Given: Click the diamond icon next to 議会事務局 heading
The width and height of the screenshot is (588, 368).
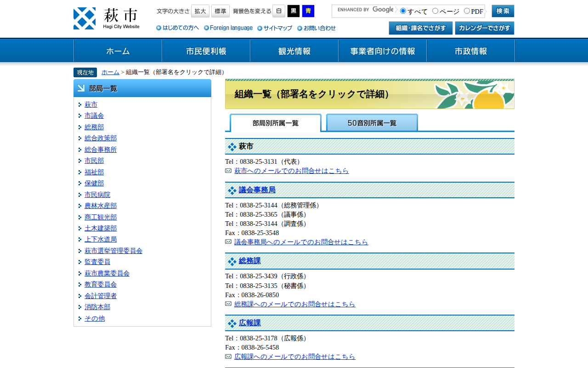Looking at the screenshot, I should 232,190.
